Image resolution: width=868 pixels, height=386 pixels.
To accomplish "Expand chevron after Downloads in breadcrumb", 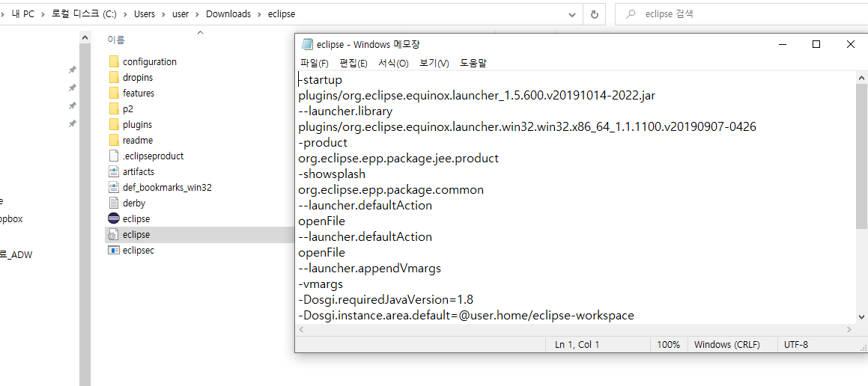I will 259,14.
